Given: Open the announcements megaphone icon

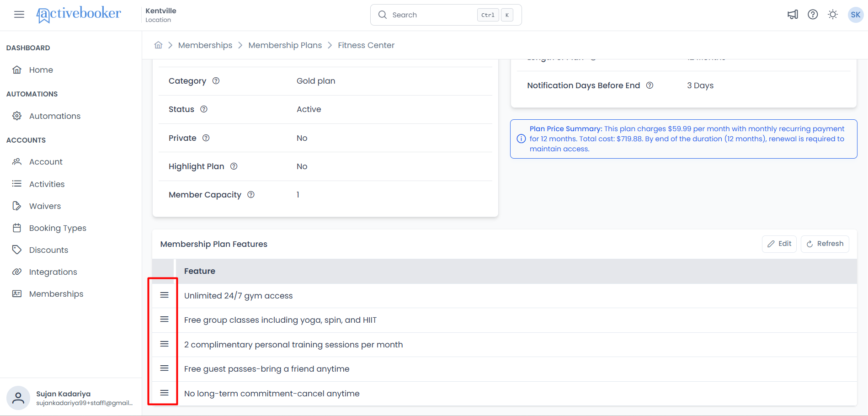Looking at the screenshot, I should pos(793,15).
